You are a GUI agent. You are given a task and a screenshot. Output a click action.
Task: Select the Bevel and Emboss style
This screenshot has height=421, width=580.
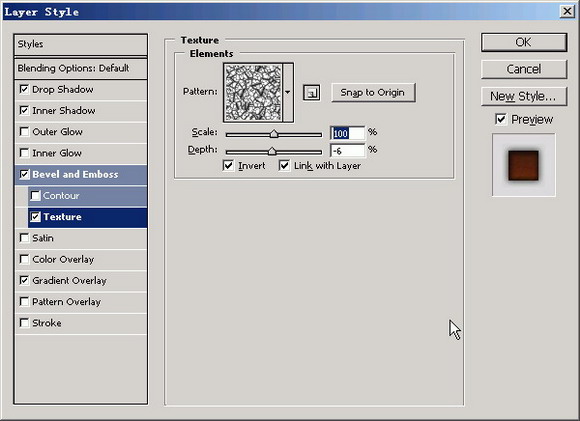[x=81, y=174]
